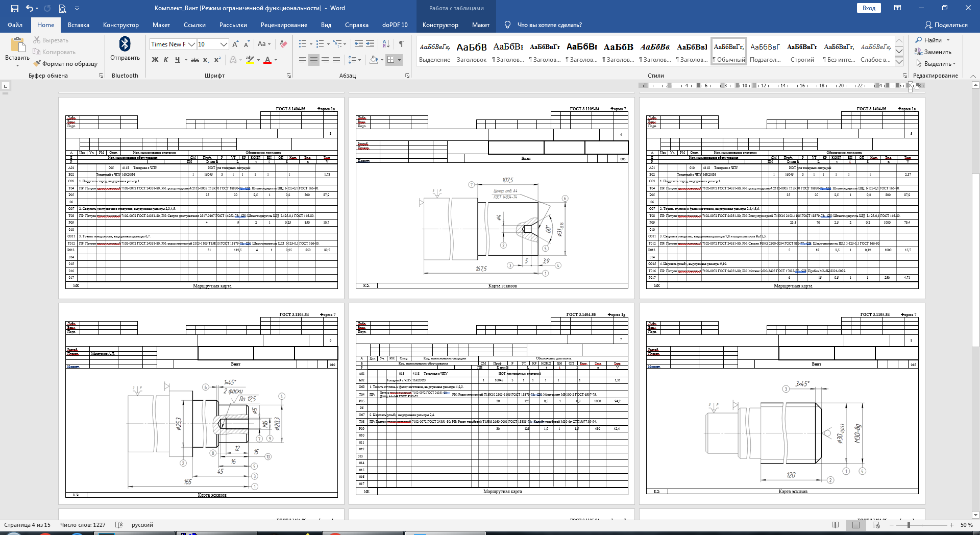Show paragraph marks with pilcrow icon

(x=402, y=44)
